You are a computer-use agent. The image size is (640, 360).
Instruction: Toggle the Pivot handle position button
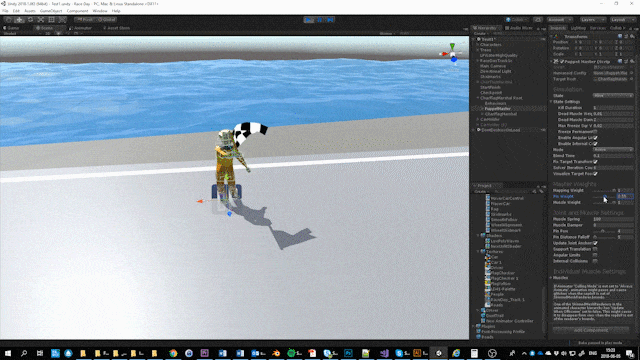85,20
